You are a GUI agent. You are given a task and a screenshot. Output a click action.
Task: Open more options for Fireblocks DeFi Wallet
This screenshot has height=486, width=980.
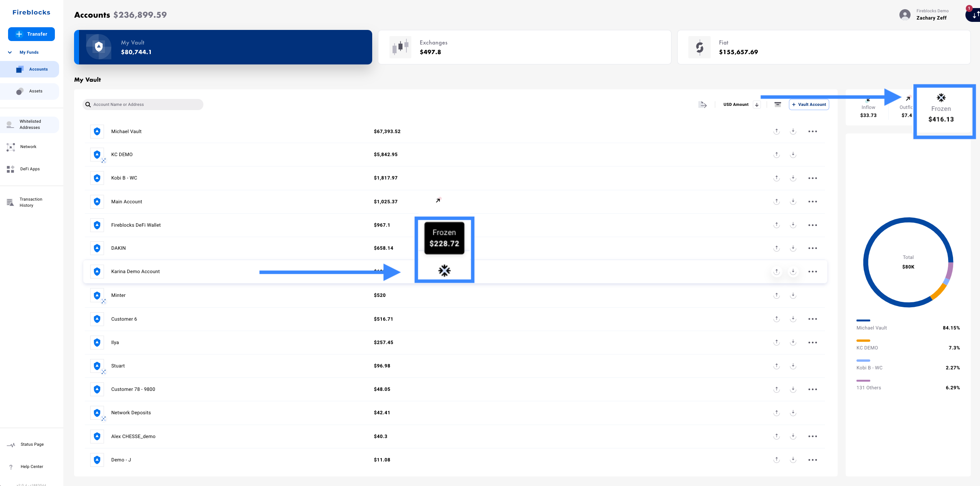(x=813, y=225)
